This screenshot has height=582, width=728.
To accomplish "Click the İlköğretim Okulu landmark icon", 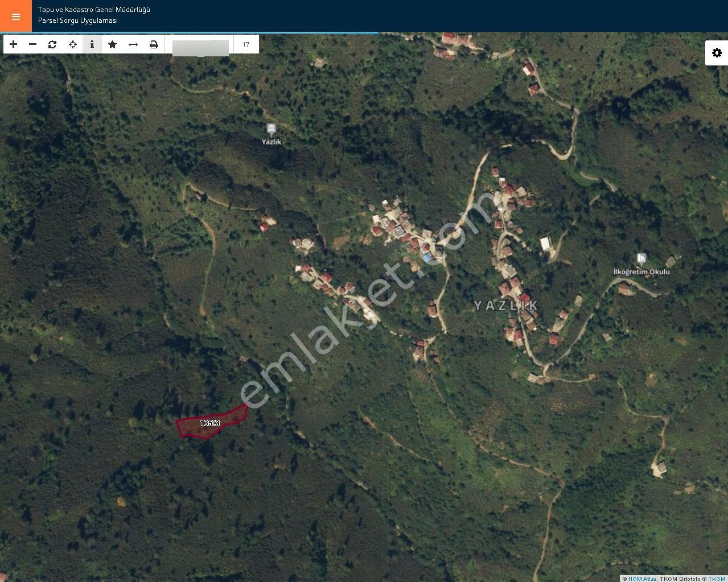I will coord(641,259).
